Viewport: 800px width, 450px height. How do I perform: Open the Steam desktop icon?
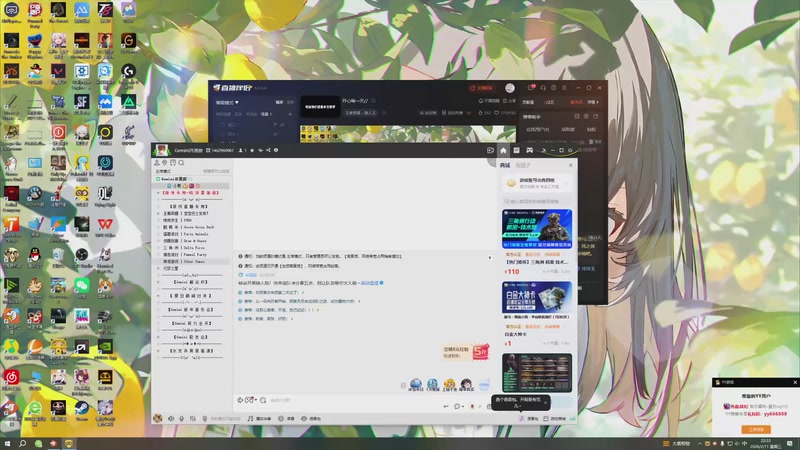pos(82,410)
